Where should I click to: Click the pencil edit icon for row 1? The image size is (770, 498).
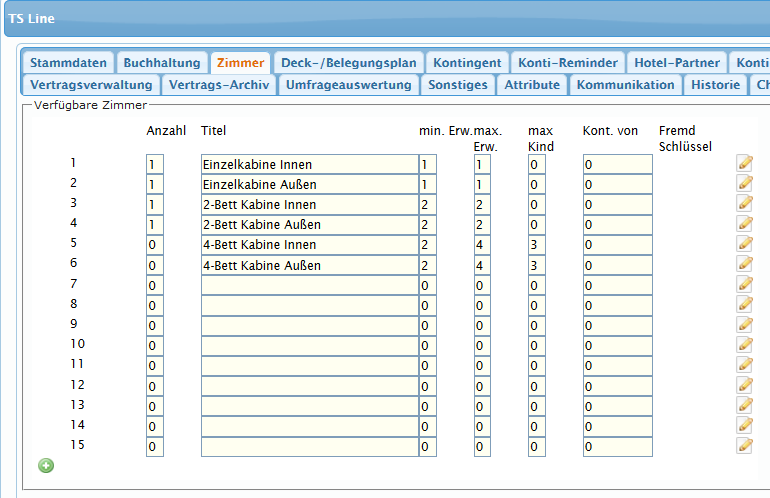tap(745, 164)
